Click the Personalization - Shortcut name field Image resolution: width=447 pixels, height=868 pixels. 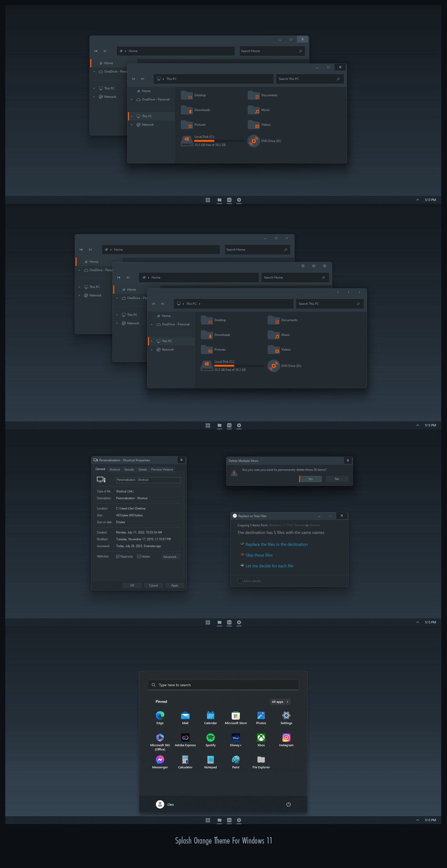(x=148, y=480)
